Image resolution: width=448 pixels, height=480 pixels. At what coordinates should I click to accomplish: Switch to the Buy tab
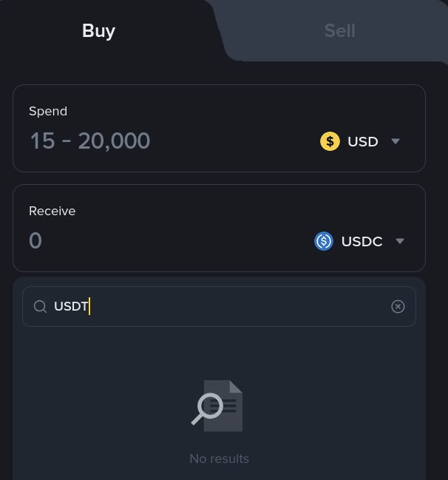[98, 31]
